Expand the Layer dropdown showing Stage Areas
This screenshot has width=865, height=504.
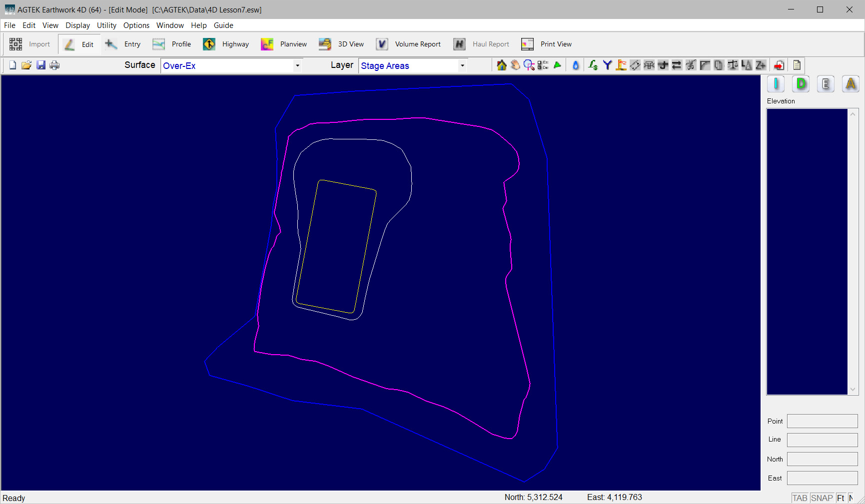click(x=462, y=65)
